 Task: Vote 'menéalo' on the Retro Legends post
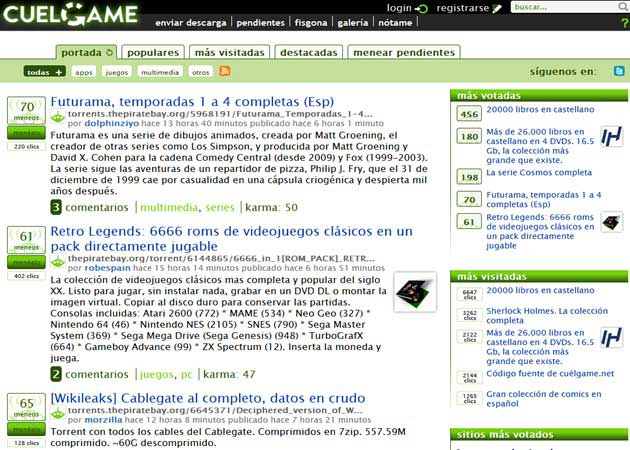[x=27, y=260]
